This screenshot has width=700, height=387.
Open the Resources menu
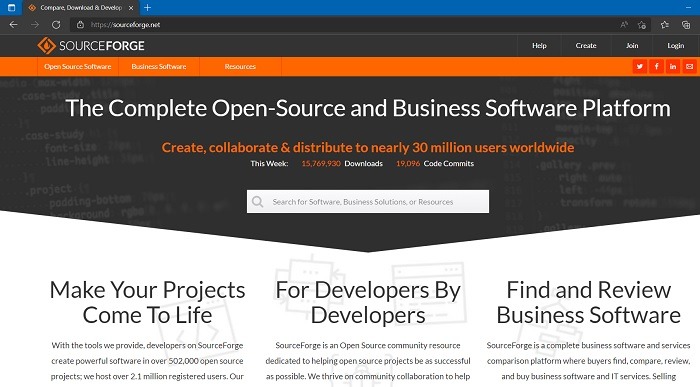point(240,67)
